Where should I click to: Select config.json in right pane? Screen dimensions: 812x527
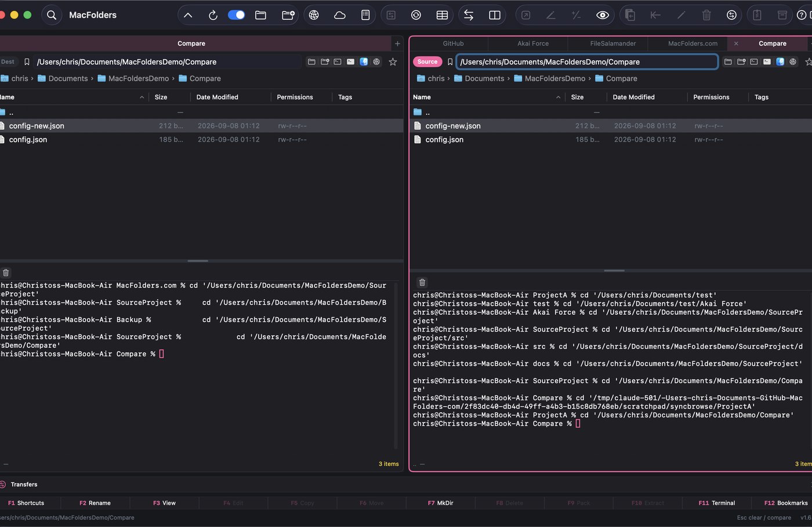[611, 140]
